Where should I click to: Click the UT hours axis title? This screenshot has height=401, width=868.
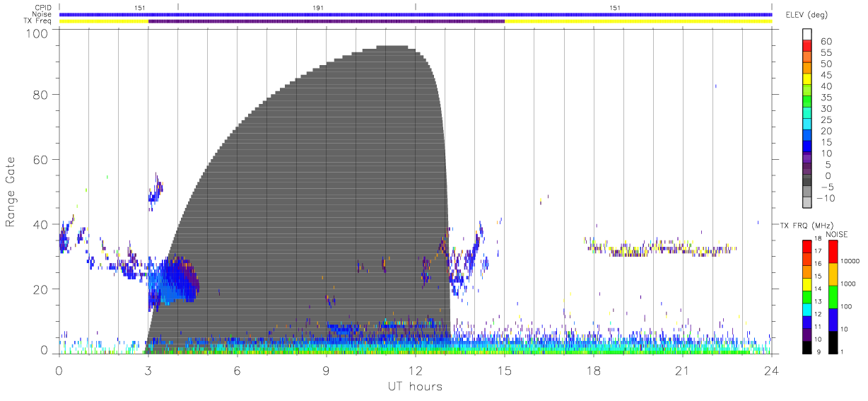pos(414,387)
